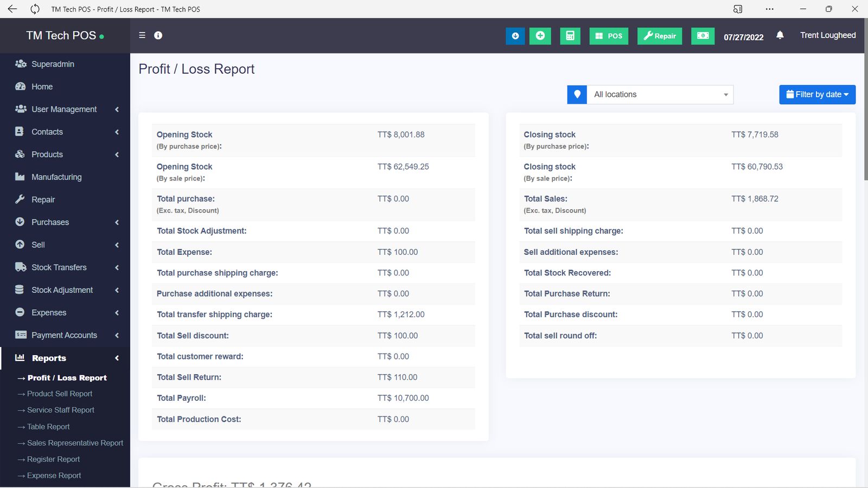Open the calculator icon in header
The width and height of the screenshot is (868, 488).
coord(570,36)
